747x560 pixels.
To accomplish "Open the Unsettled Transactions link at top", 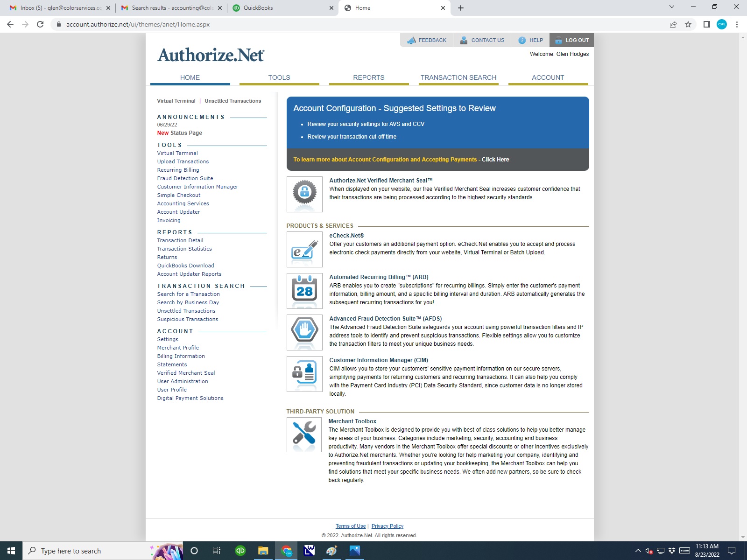I will coord(233,101).
